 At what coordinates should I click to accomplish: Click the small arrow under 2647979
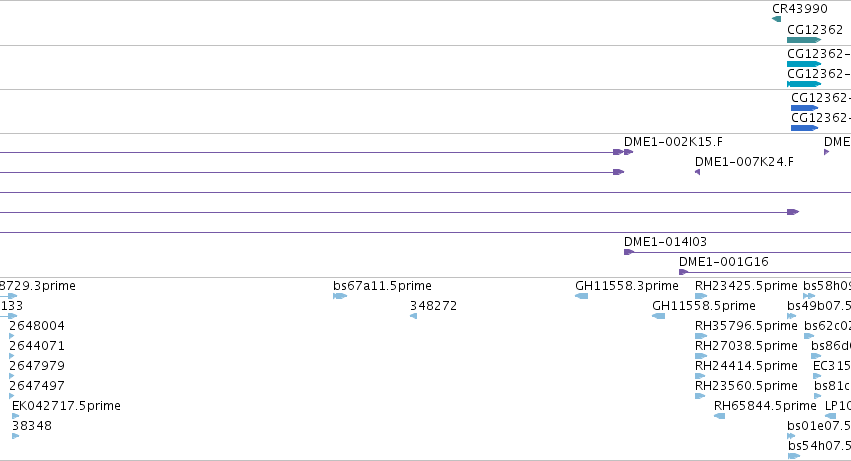tap(11, 376)
